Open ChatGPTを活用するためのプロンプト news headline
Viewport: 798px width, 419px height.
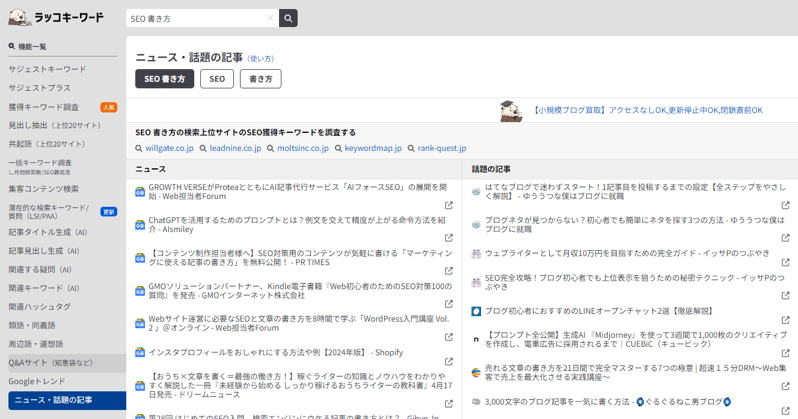[x=297, y=225]
